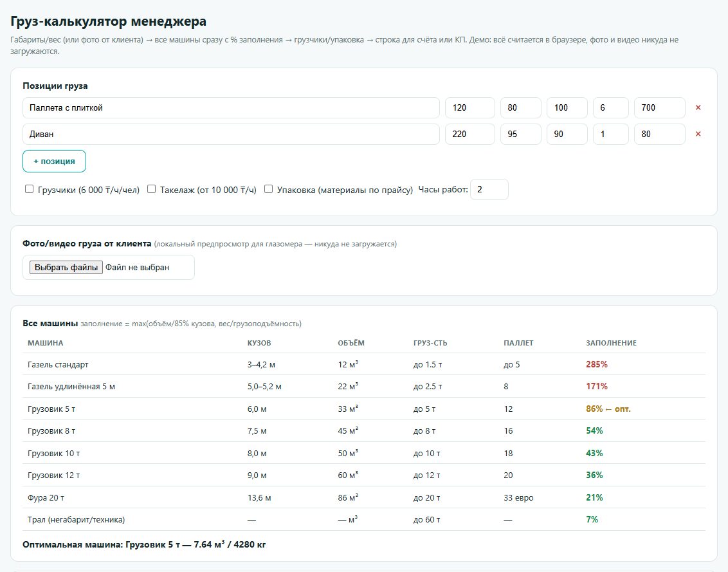Click the Груз-калькулятор менеджера heading

pyautogui.click(x=108, y=21)
